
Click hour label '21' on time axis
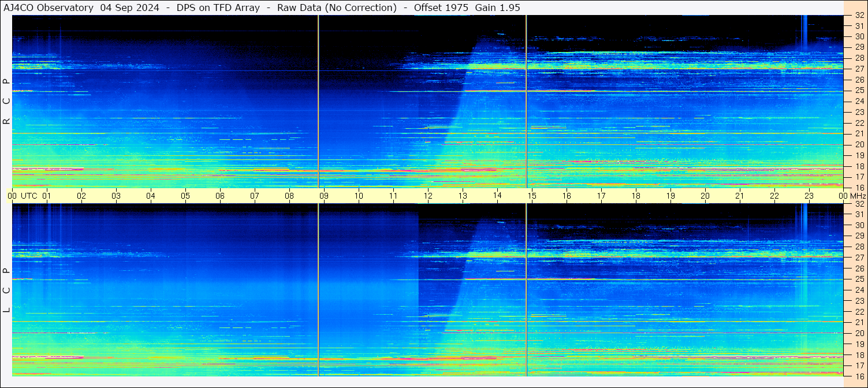click(x=740, y=196)
